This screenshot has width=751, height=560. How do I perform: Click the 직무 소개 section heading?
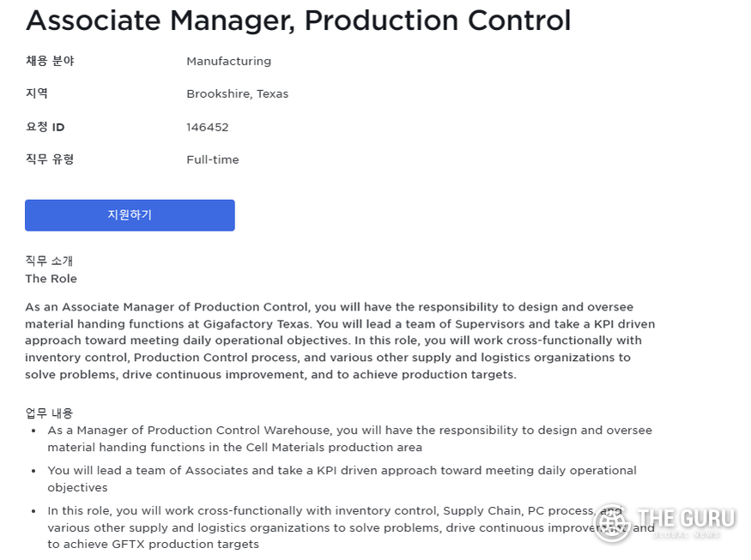[49, 261]
